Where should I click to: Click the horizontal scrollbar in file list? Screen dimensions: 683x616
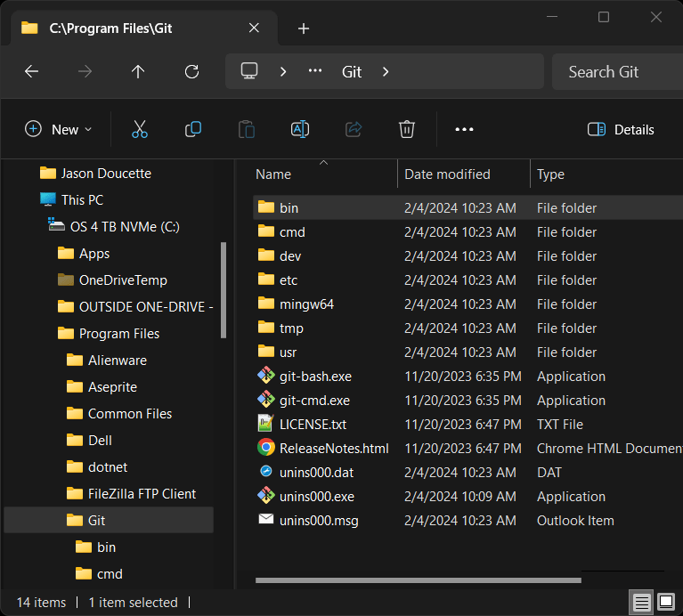[419, 580]
